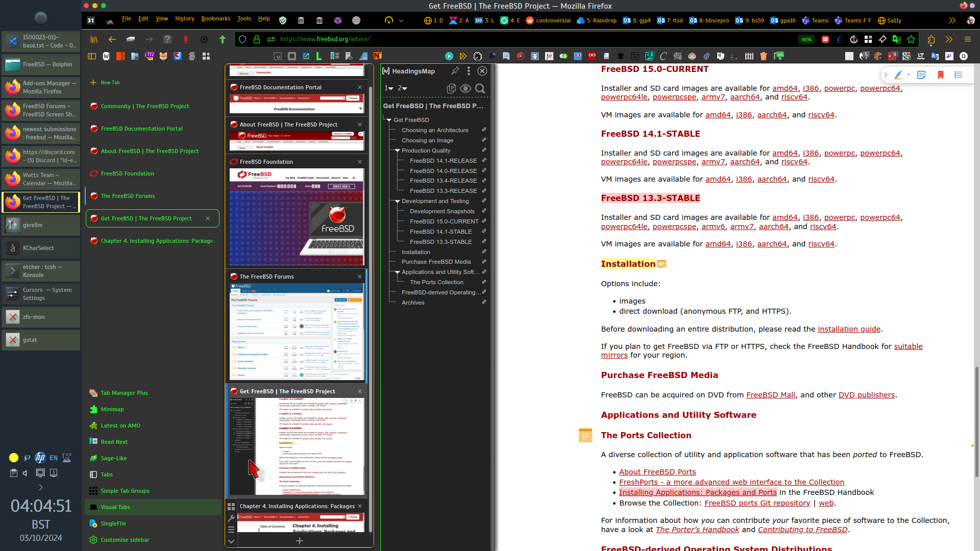Click the 90% zoom level indicator

pos(806,39)
